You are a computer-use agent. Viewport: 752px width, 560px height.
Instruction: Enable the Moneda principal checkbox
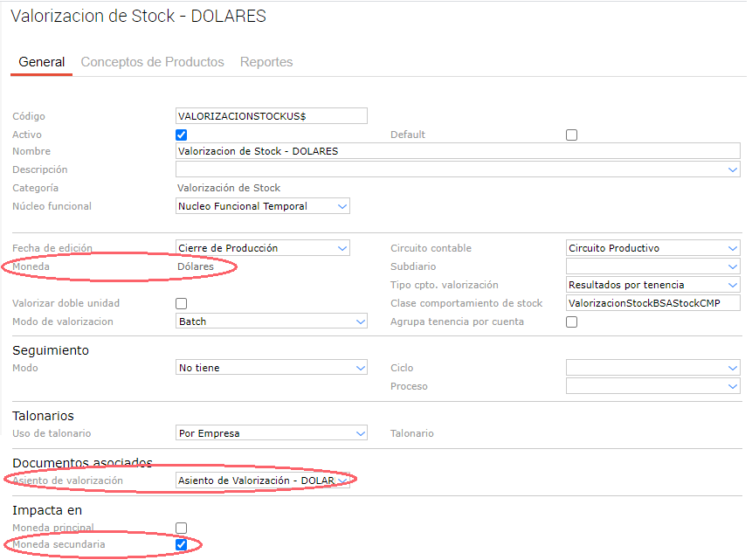click(x=182, y=528)
